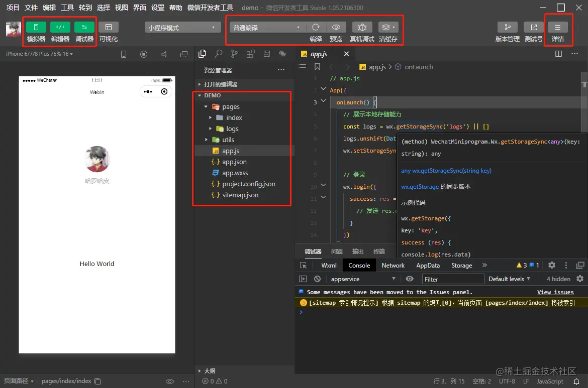
Task: Collapse the pages folder
Action: coord(244,107)
